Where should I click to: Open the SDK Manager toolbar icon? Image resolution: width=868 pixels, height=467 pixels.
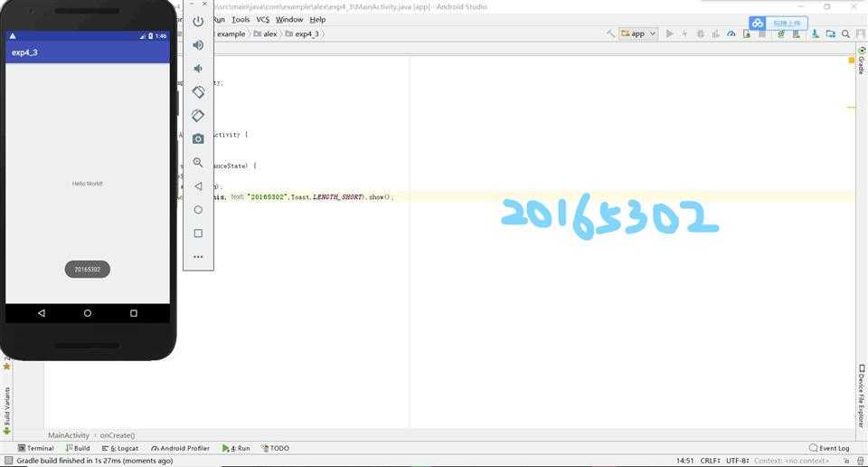point(816,33)
